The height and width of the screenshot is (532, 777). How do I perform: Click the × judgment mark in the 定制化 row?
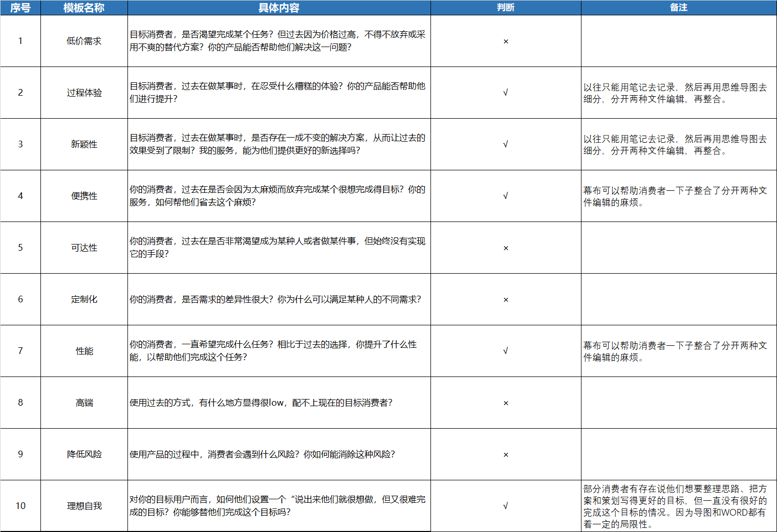tap(506, 300)
